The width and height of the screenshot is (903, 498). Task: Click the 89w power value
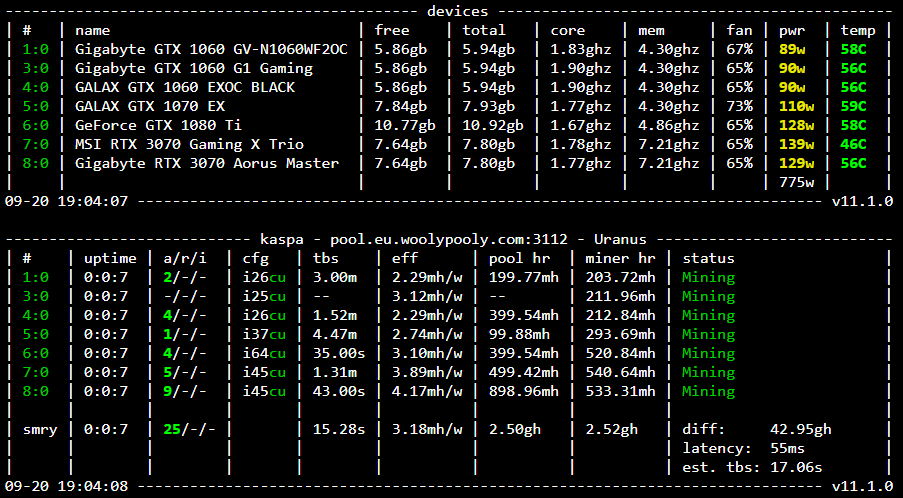792,50
